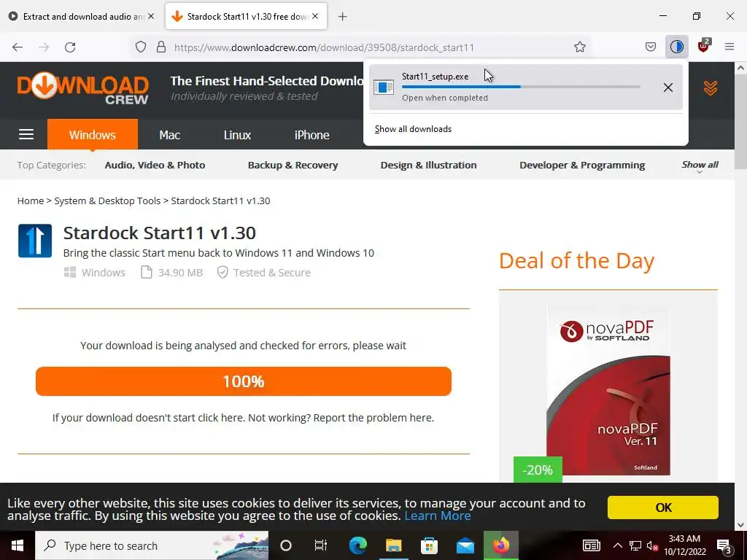The width and height of the screenshot is (747, 560).
Task: Accept cookies with the OK button
Action: tap(662, 507)
